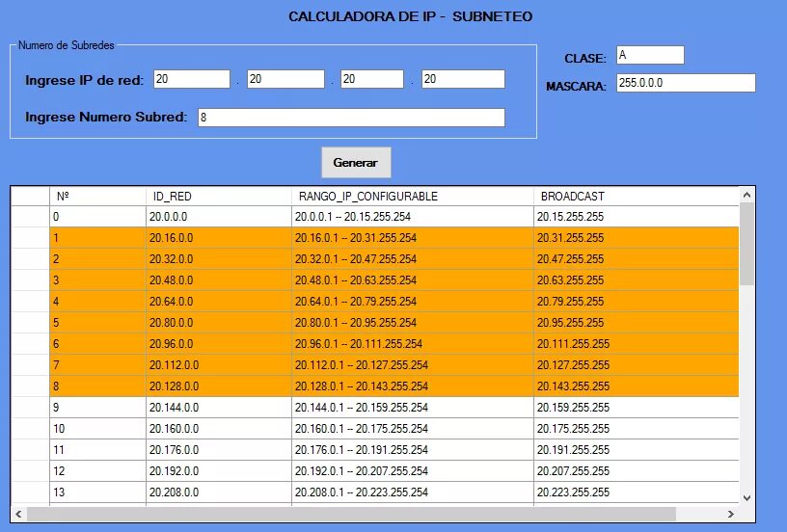Click range 20.176.0.1 -- 20.191.255.254
Image resolution: width=787 pixels, height=532 pixels.
[x=413, y=450]
